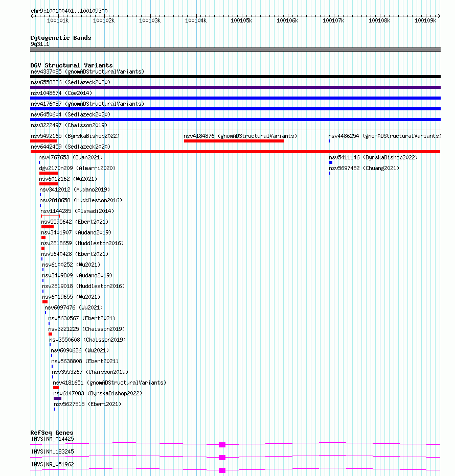The height and width of the screenshot is (476, 455).
Task: Click the chr9:100100401..100109300 region label
Action: click(69, 11)
